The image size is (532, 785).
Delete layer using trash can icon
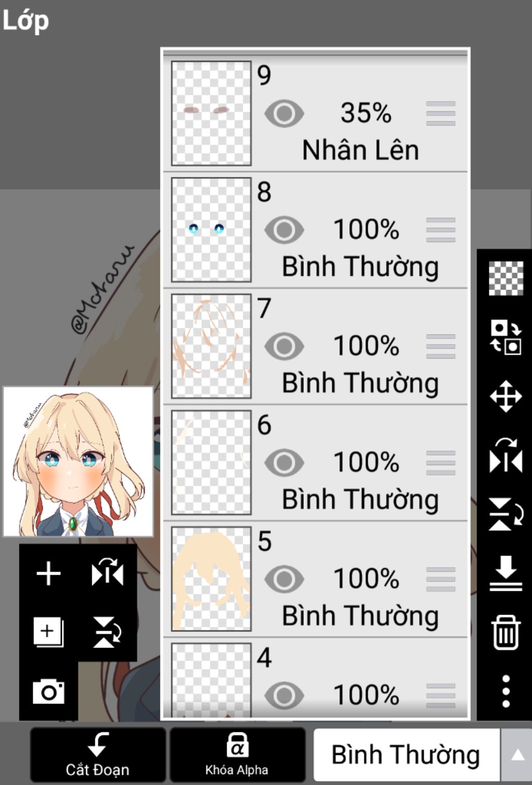click(506, 632)
